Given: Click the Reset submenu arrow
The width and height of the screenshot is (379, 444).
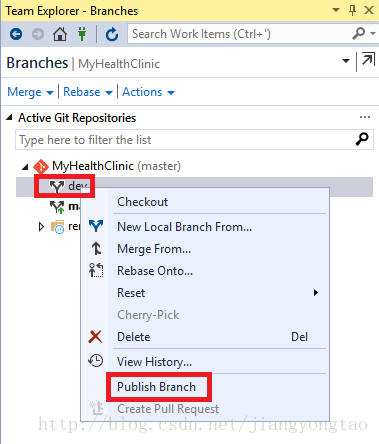Looking at the screenshot, I should 316,293.
